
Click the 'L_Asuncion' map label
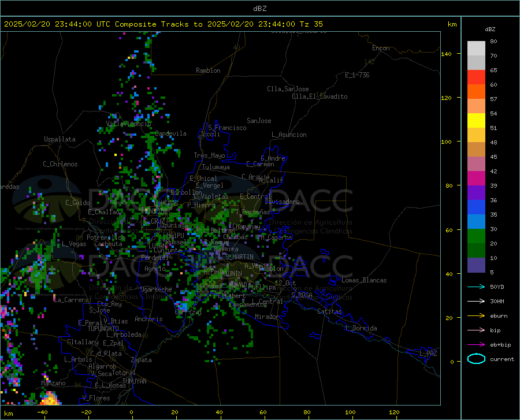click(x=289, y=135)
